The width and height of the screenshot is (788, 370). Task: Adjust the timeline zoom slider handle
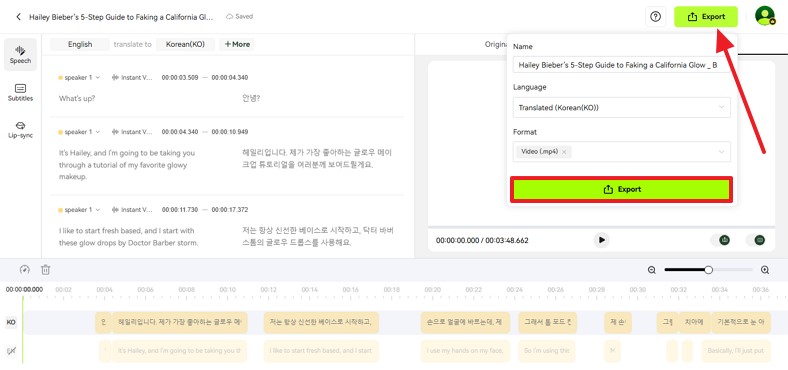tap(708, 270)
